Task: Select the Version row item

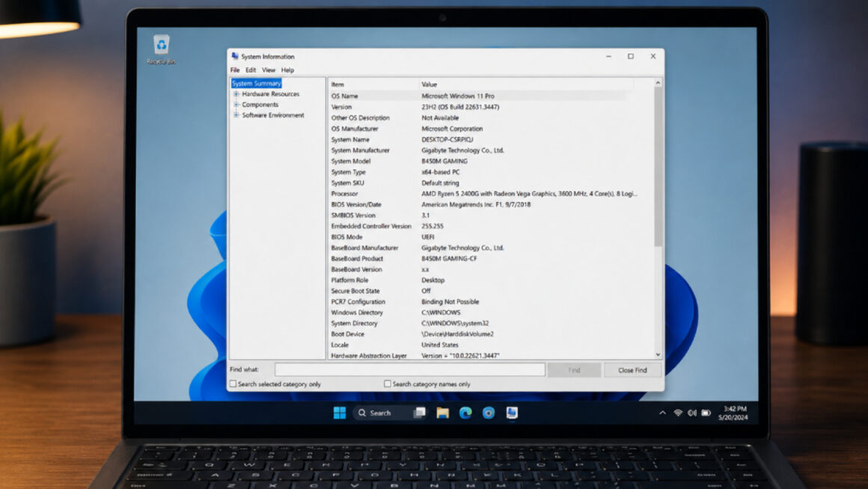Action: point(341,107)
